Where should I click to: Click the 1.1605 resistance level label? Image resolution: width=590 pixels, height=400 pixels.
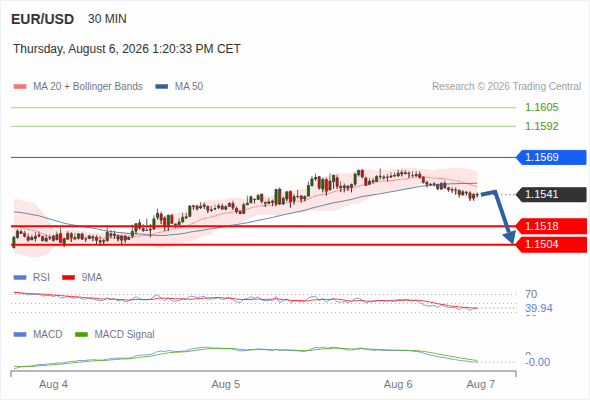[541, 108]
